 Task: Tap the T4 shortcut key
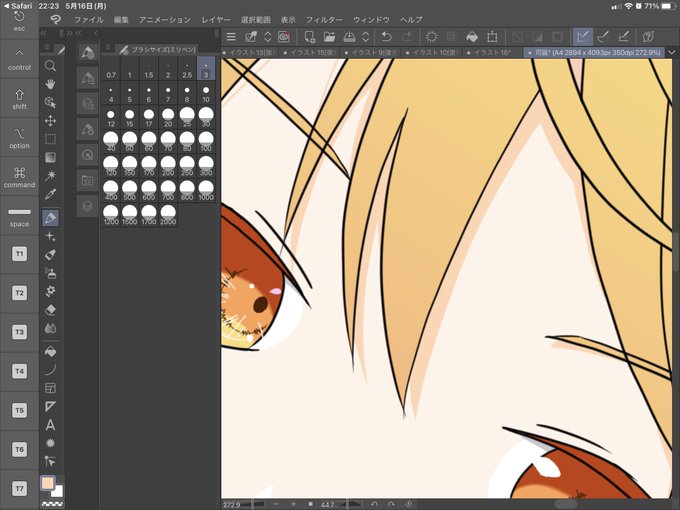coord(19,371)
